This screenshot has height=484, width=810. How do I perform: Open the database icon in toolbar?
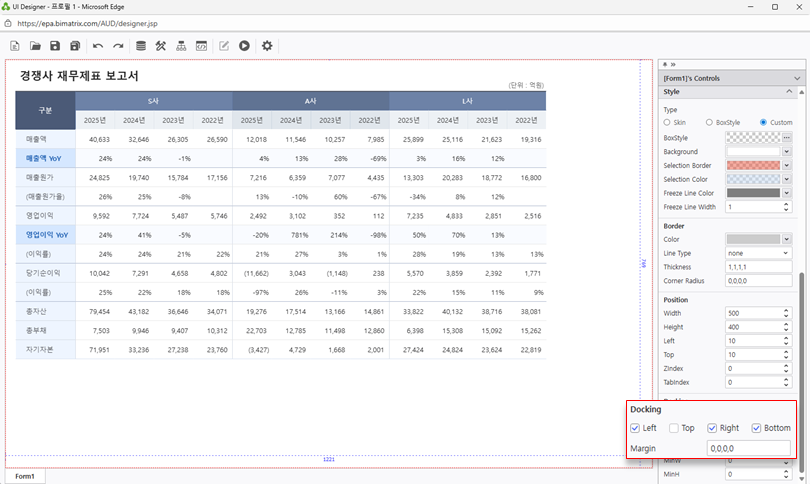[x=140, y=46]
